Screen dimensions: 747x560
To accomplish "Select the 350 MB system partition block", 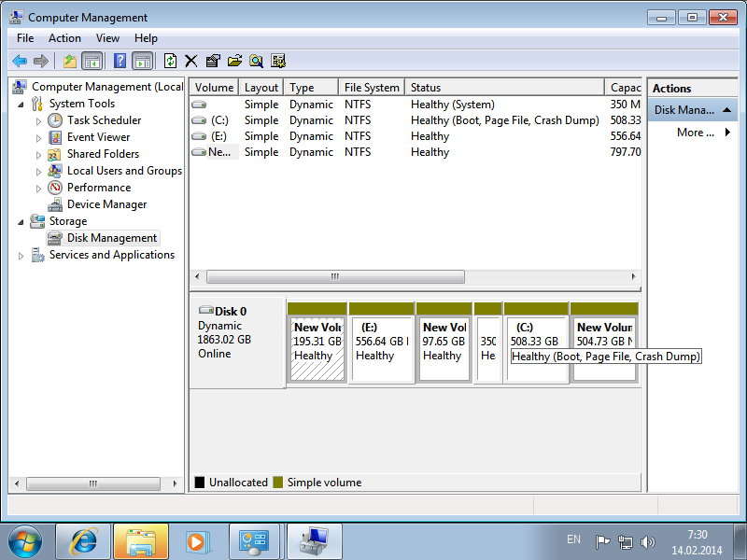I will (487, 348).
